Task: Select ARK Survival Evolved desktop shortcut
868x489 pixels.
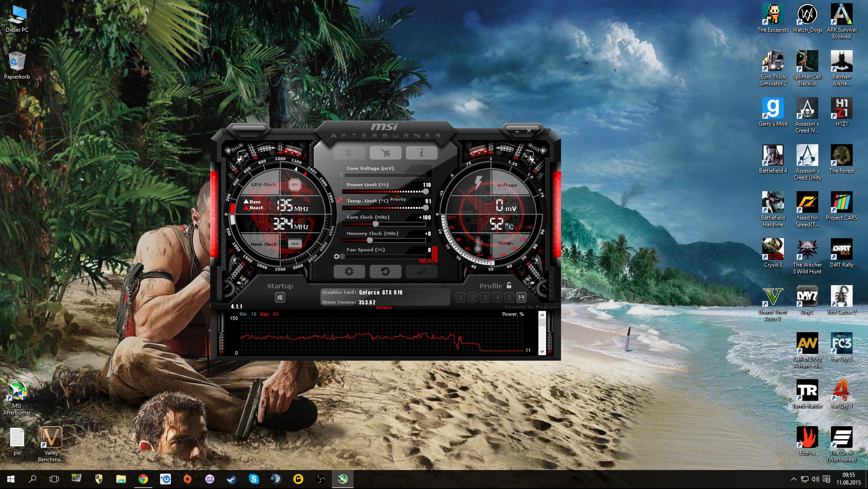Action: pos(841,21)
